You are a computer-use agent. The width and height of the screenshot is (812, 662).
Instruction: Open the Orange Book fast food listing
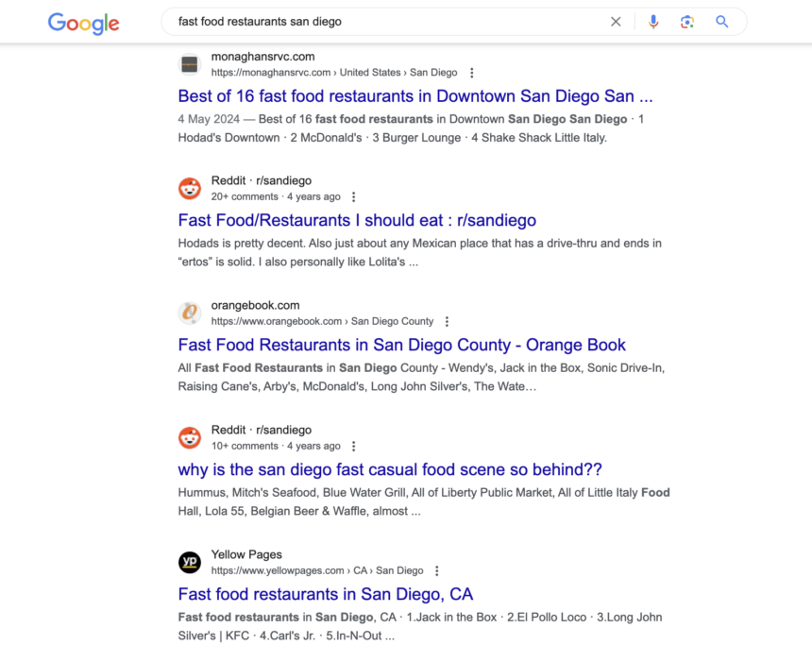tap(401, 345)
